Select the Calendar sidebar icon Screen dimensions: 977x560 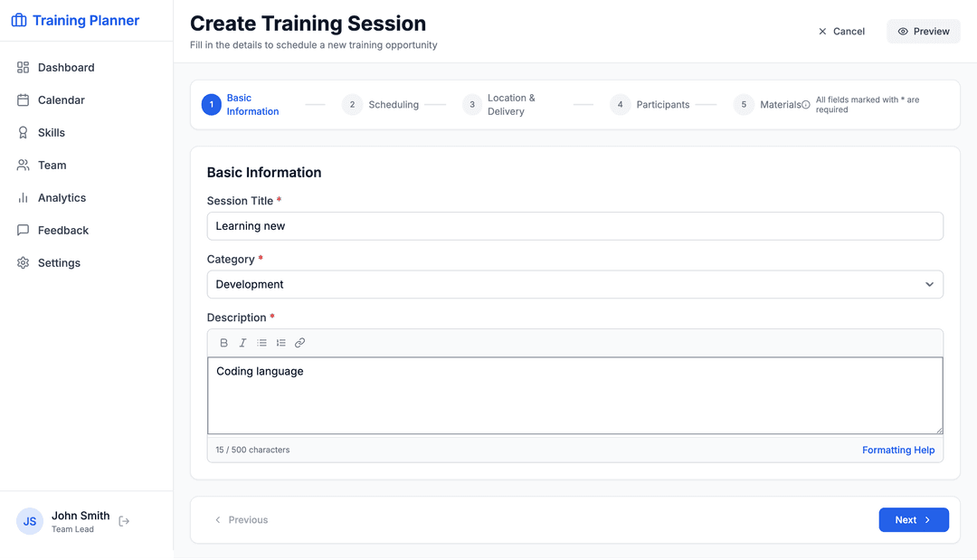point(24,100)
